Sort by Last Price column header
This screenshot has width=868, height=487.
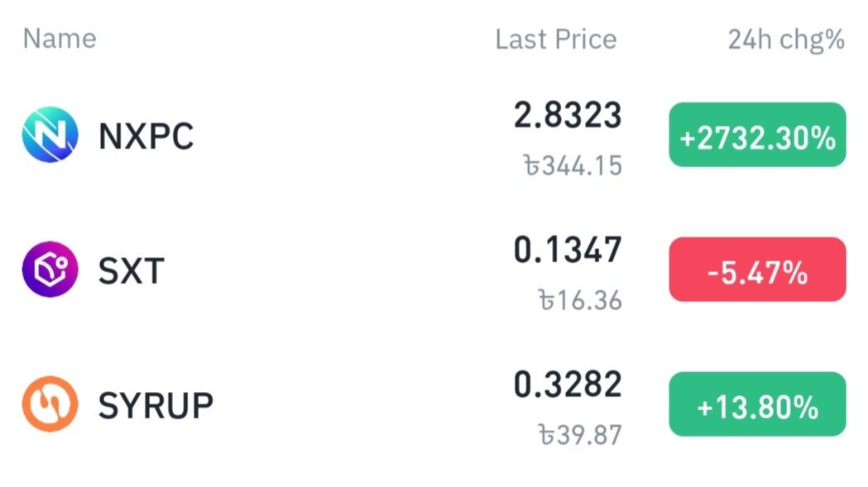point(556,40)
